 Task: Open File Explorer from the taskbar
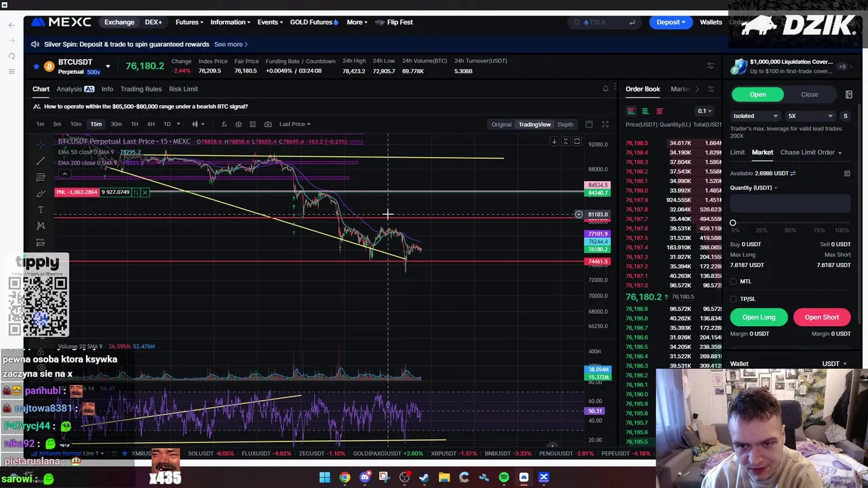444,478
